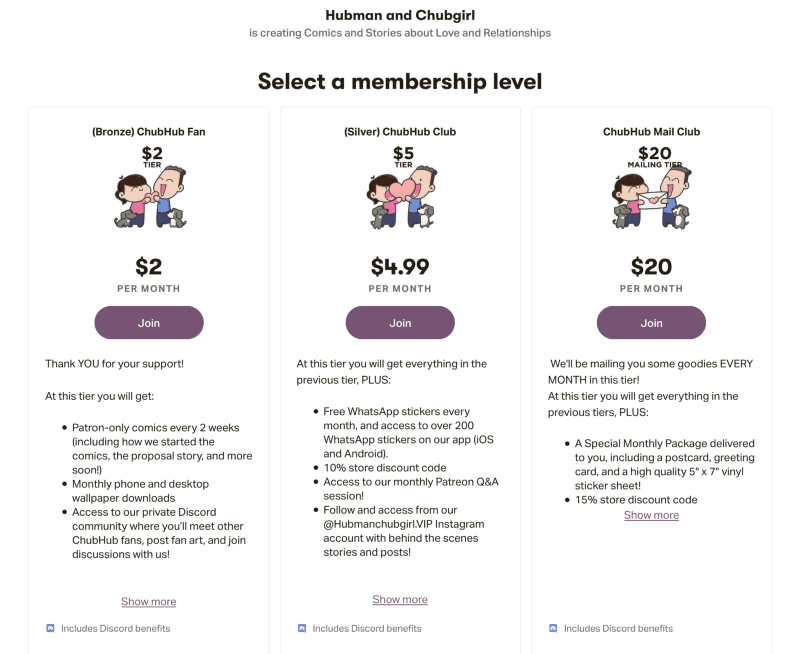Click Hubman and Chubgirl creator name
Image resolution: width=800 pixels, height=654 pixels.
400,15
